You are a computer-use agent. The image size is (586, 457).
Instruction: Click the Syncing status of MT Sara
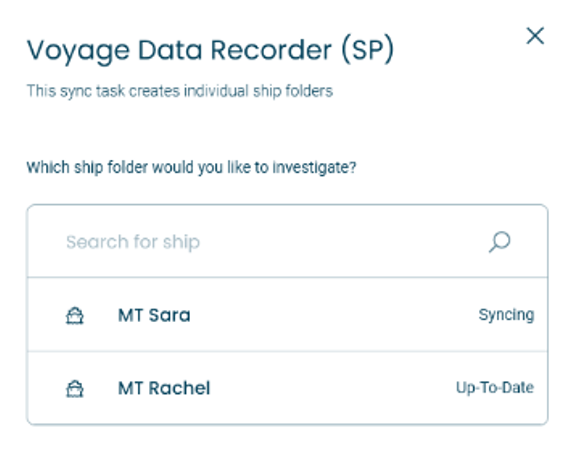click(x=506, y=315)
